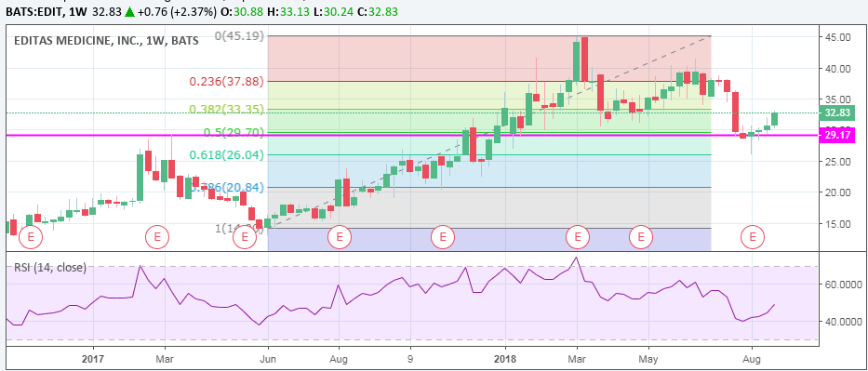Click the earnings E marker above Aug 2017
Viewport: 868px width, 371px height.
coord(340,237)
